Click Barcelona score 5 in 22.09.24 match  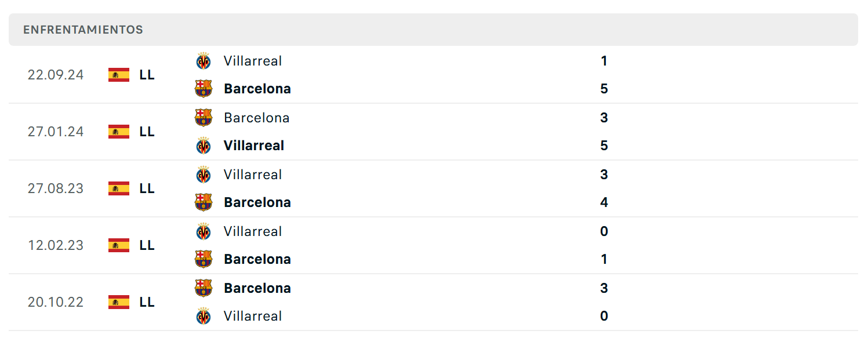[604, 89]
